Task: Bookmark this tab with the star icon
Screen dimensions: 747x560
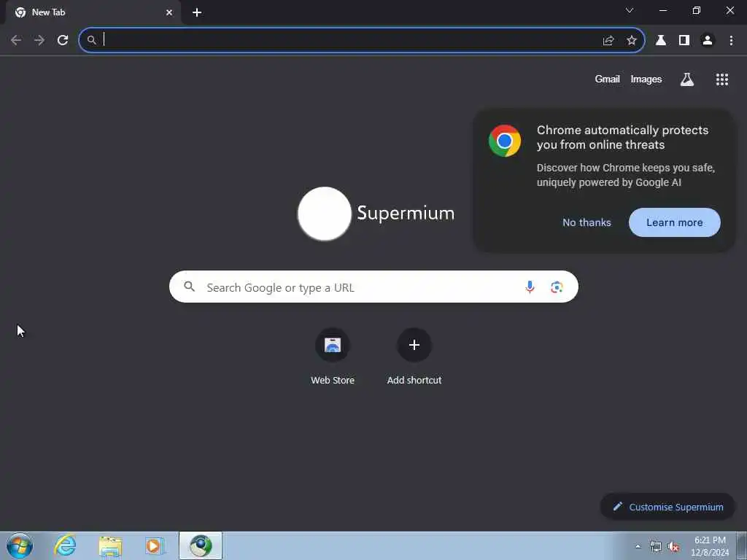Action: coord(632,41)
